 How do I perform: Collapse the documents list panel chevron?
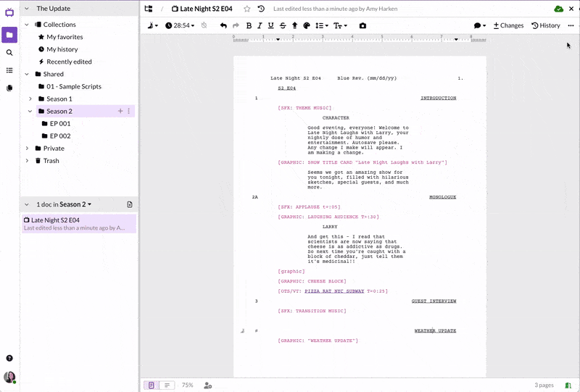(27, 204)
